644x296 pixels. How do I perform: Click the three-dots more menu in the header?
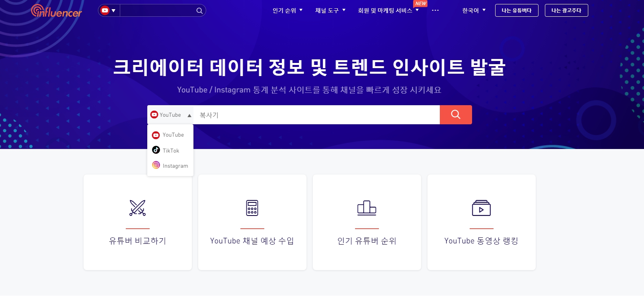click(435, 10)
